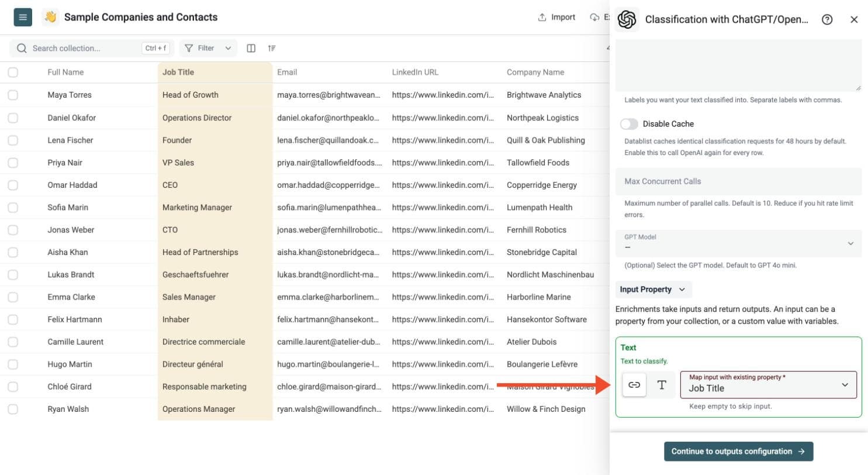
Task: Click the Job Title column header
Action: click(215, 73)
